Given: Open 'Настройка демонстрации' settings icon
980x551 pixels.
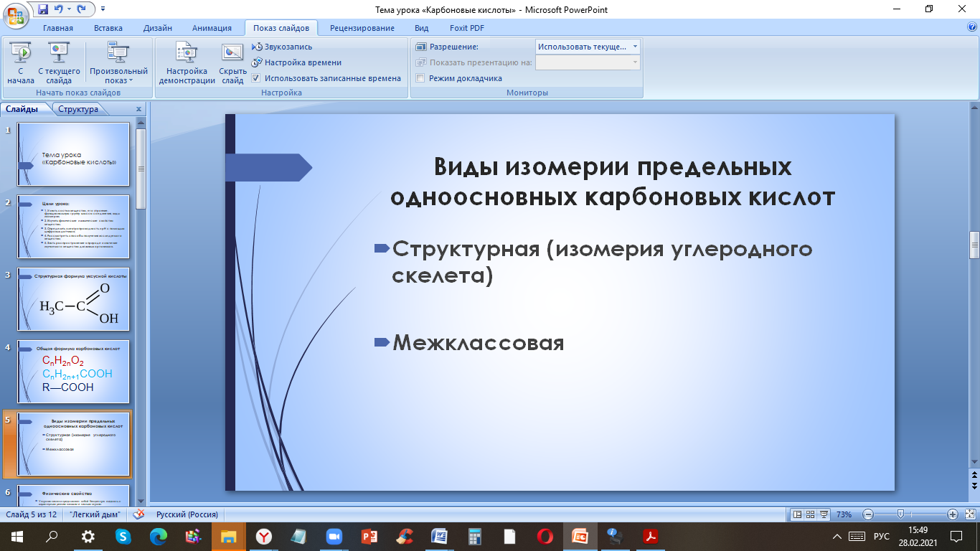Looking at the screenshot, I should point(187,63).
